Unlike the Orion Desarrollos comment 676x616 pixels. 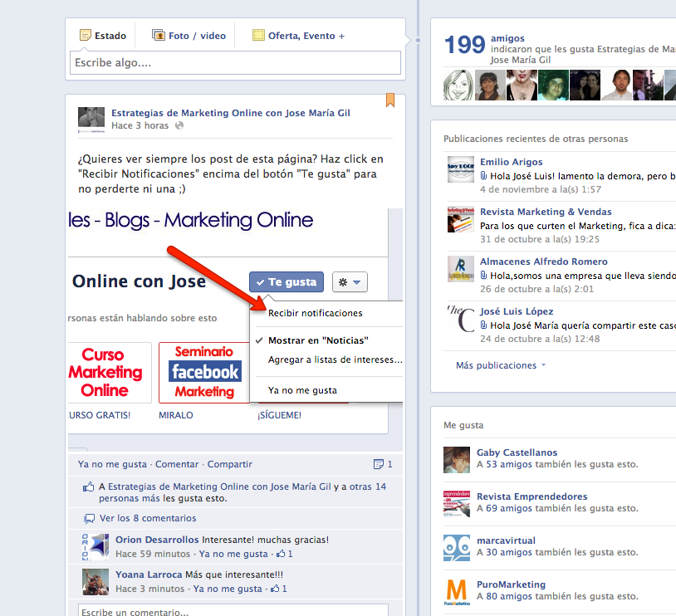(x=233, y=554)
